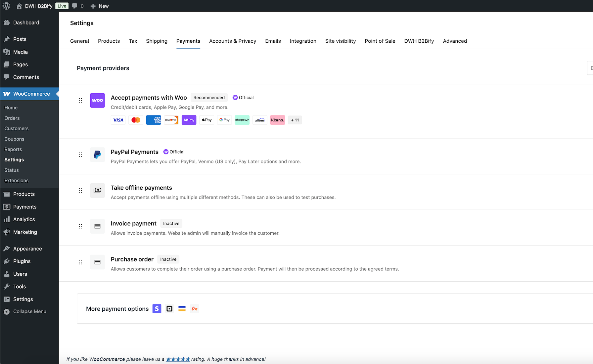This screenshot has width=593, height=364.
Task: Click the Stripe icon in More payment options
Action: 157,309
